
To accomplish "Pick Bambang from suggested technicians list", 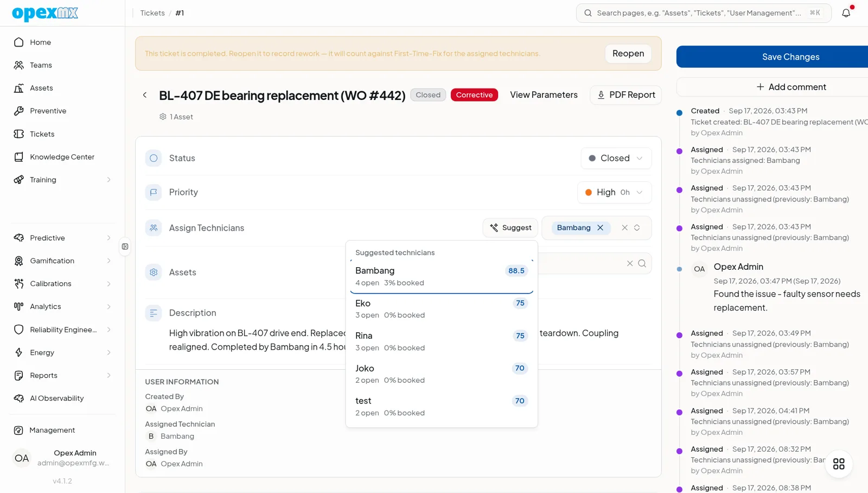I will tap(442, 276).
